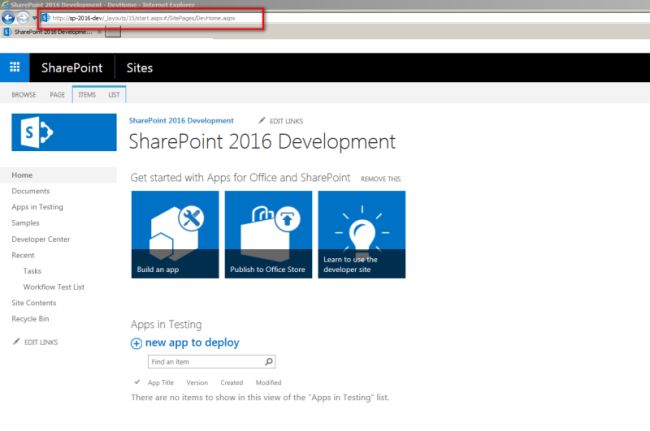This screenshot has height=431, width=650.
Task: Sort by the Modified column header
Action: tap(269, 382)
